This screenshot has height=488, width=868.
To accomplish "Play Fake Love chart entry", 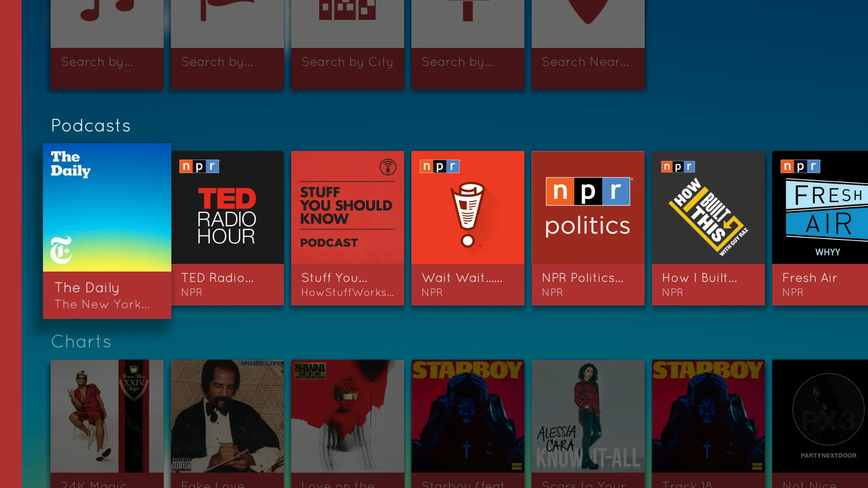I will pos(227,424).
